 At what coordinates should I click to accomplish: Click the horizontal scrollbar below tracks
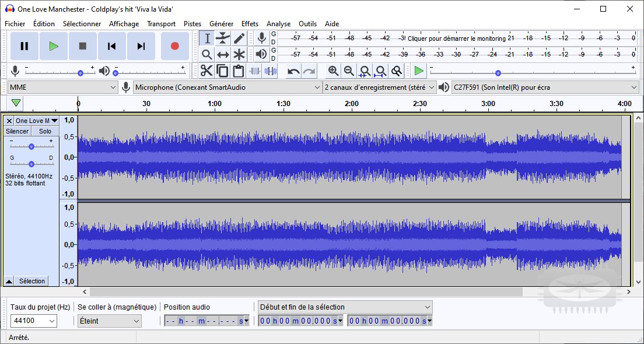[x=306, y=292]
